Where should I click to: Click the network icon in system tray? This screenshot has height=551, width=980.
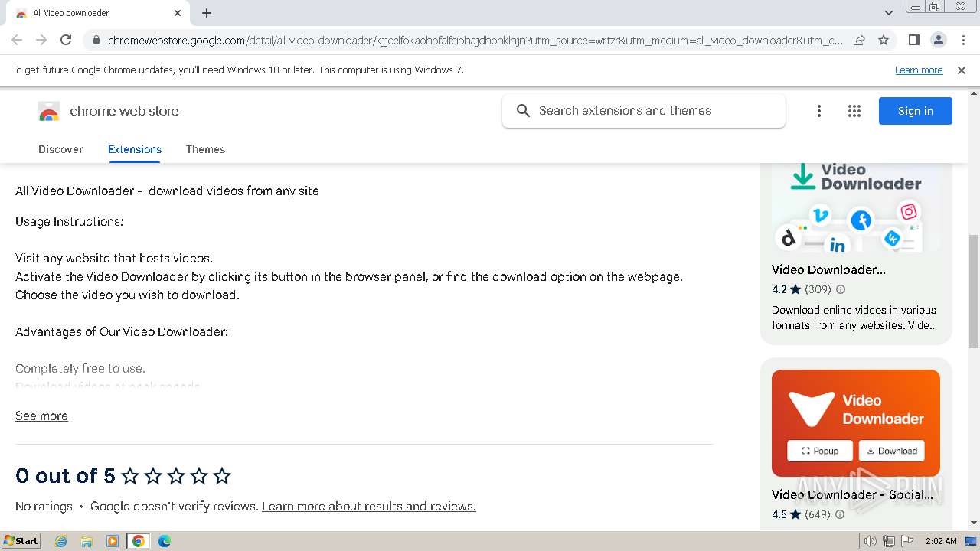pos(889,541)
